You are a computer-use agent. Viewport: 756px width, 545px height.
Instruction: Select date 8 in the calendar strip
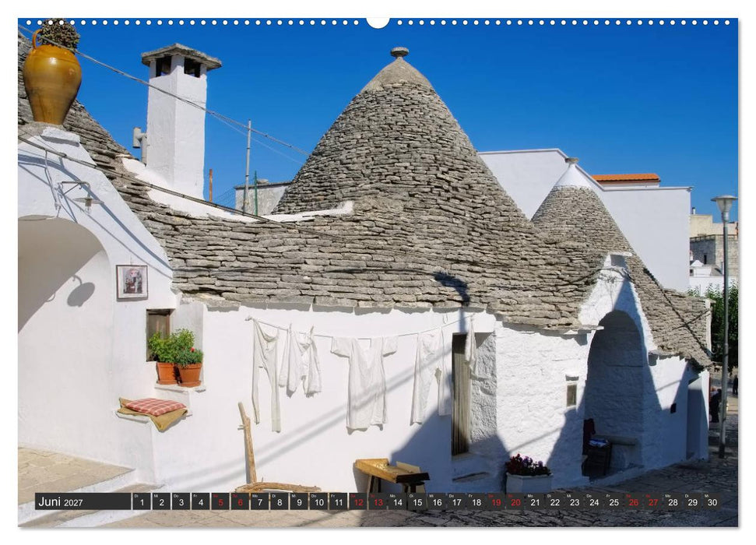click(x=280, y=501)
